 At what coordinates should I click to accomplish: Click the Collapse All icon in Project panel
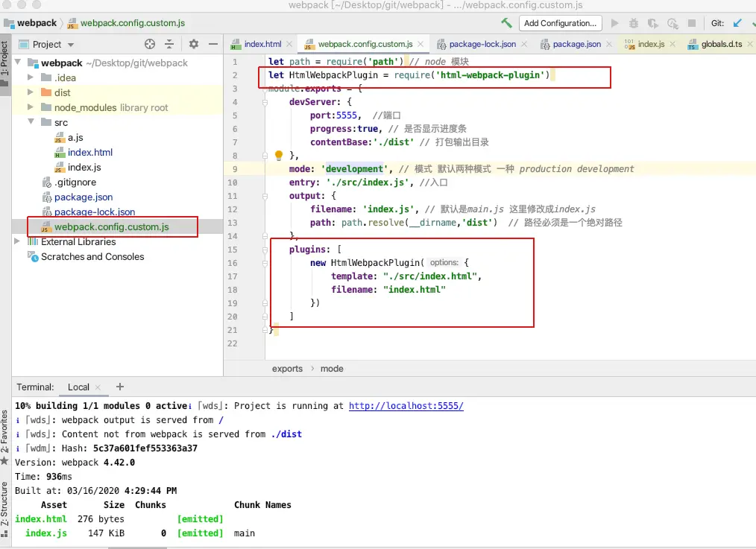click(x=169, y=44)
